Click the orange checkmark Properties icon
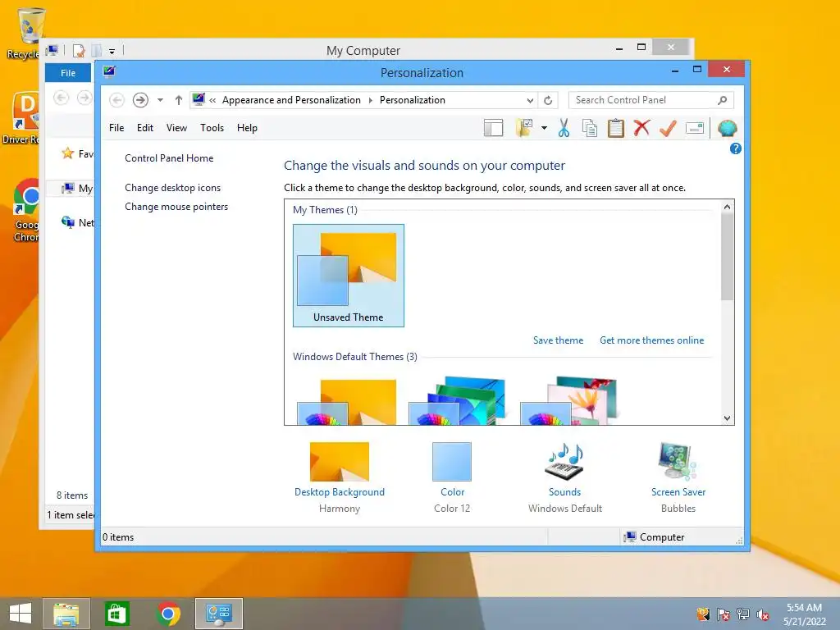The image size is (840, 630). (x=668, y=128)
